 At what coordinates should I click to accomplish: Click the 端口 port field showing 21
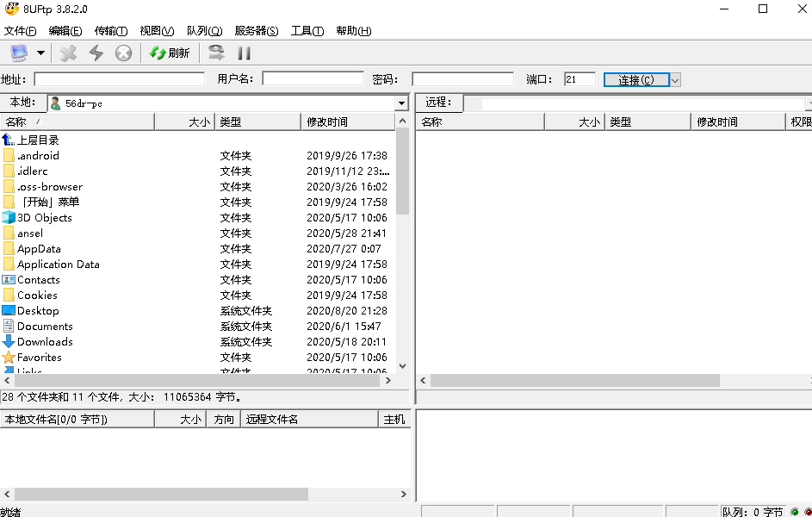tap(580, 79)
